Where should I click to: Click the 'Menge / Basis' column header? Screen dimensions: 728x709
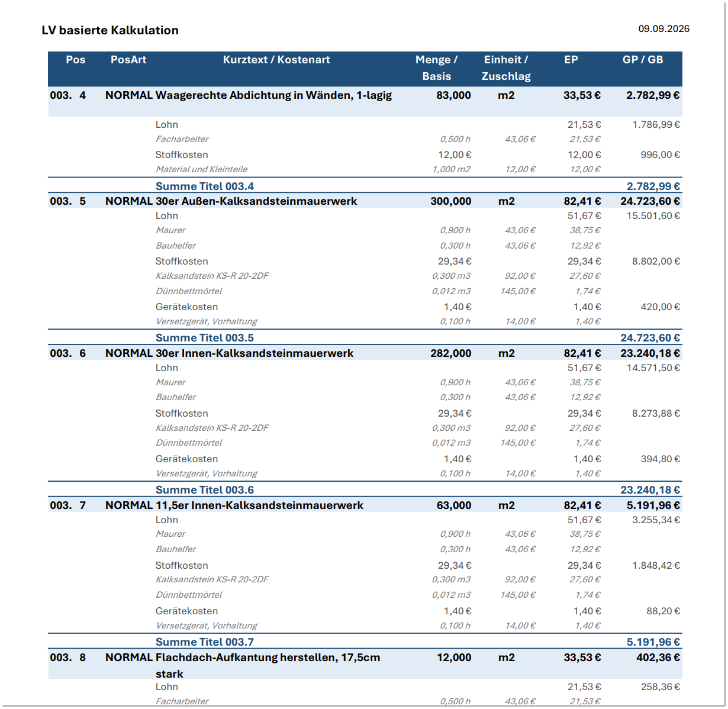(436, 68)
